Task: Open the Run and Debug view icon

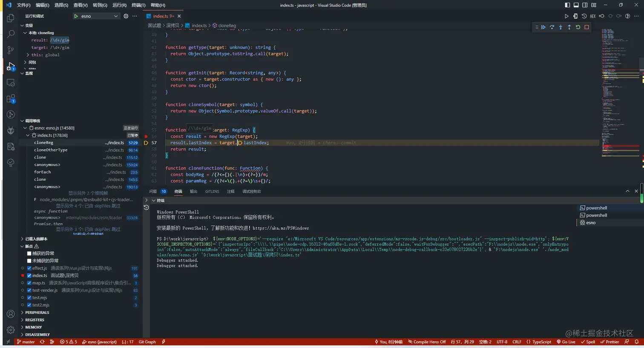Action: click(x=11, y=66)
